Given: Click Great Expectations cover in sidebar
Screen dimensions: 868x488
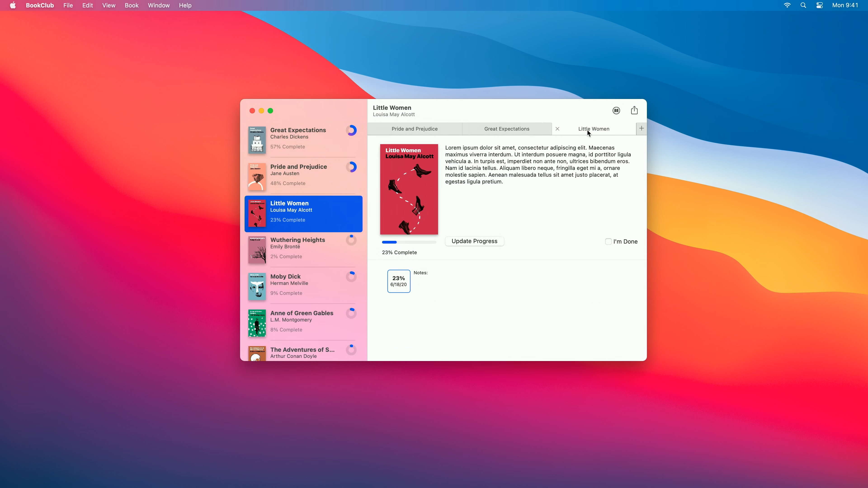Looking at the screenshot, I should tap(257, 140).
